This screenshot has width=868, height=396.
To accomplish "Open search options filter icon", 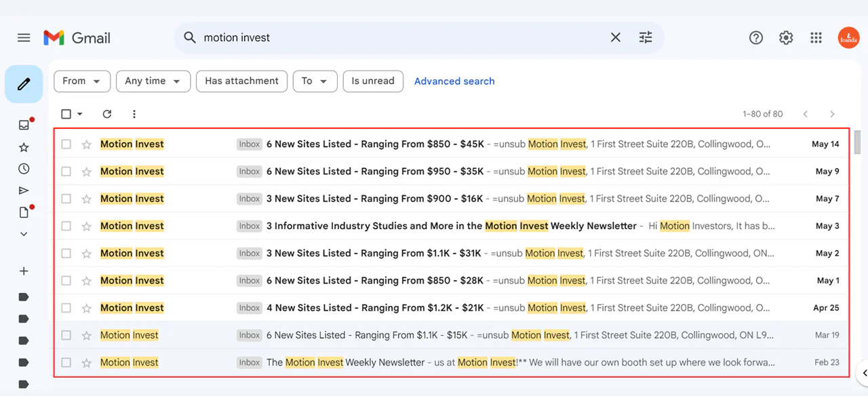I will 646,38.
